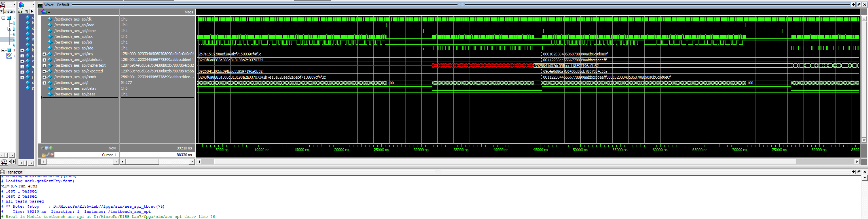This screenshot has width=868, height=219.
Task: Expand the /testbench_aes_spi/comb bus
Action: (44, 77)
